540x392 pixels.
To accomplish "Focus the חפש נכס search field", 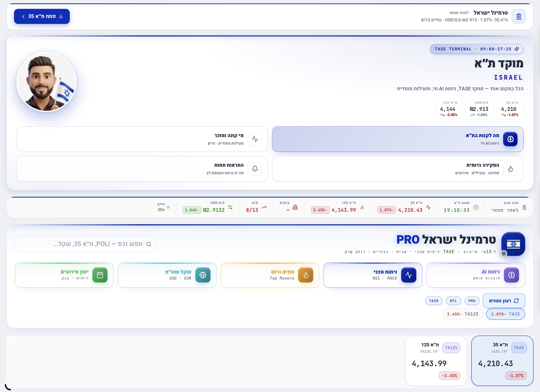I will point(86,244).
